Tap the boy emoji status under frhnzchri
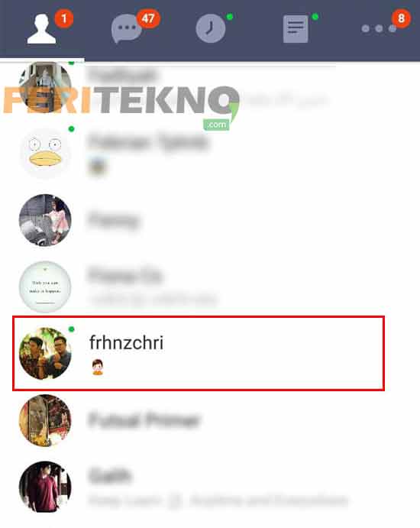This screenshot has width=420, height=528. (x=98, y=367)
